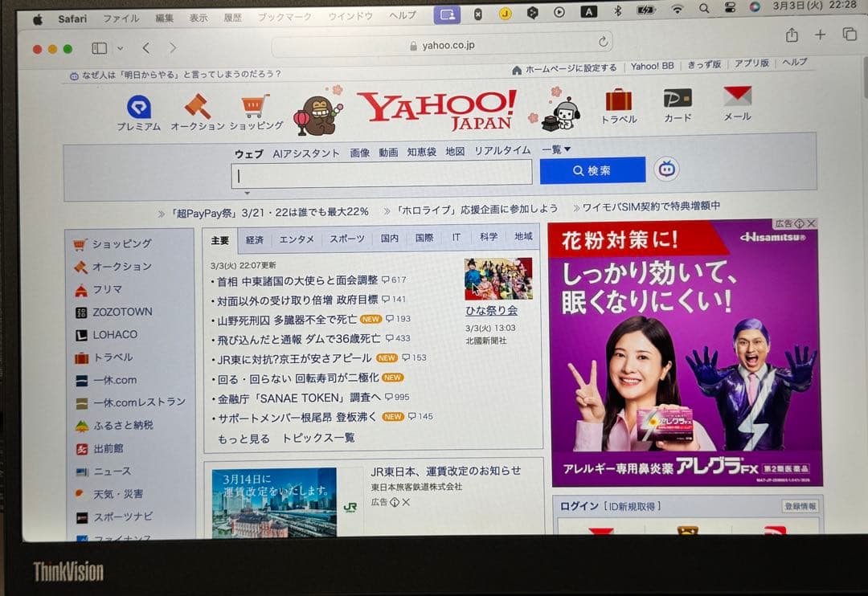Expand Safari sidebar dropdown chevron
The height and width of the screenshot is (596, 868).
coord(120,49)
